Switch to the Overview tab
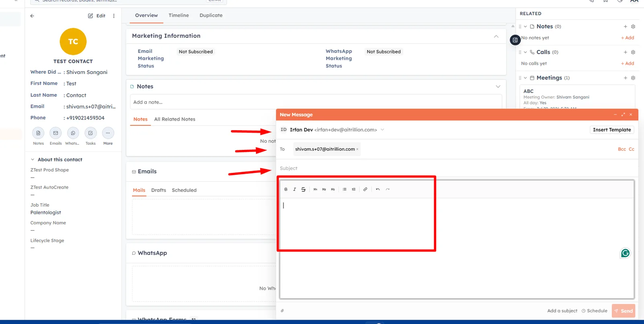This screenshot has height=324, width=644. coord(147,15)
